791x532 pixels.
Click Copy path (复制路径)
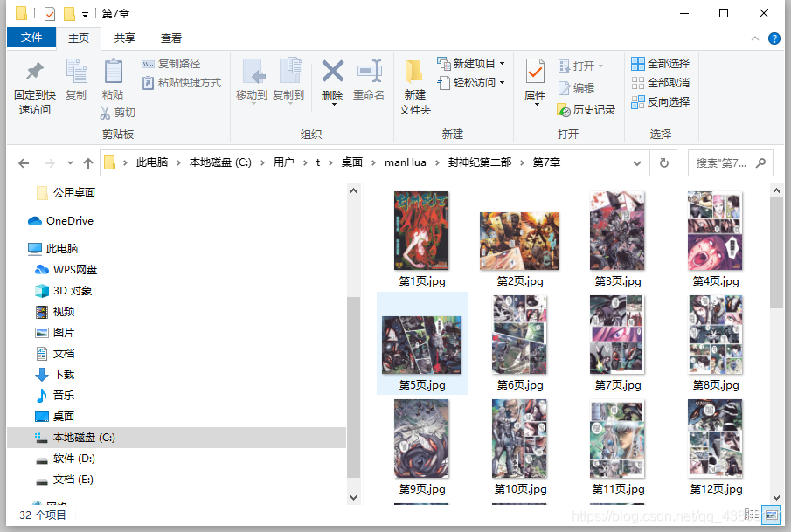(171, 64)
